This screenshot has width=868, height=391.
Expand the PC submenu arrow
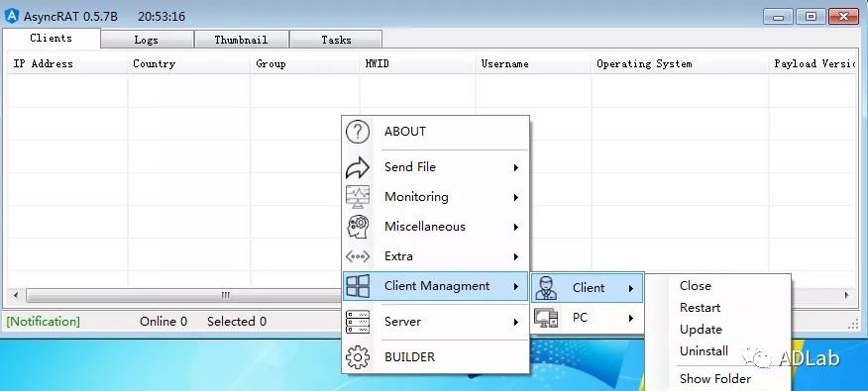(x=631, y=318)
